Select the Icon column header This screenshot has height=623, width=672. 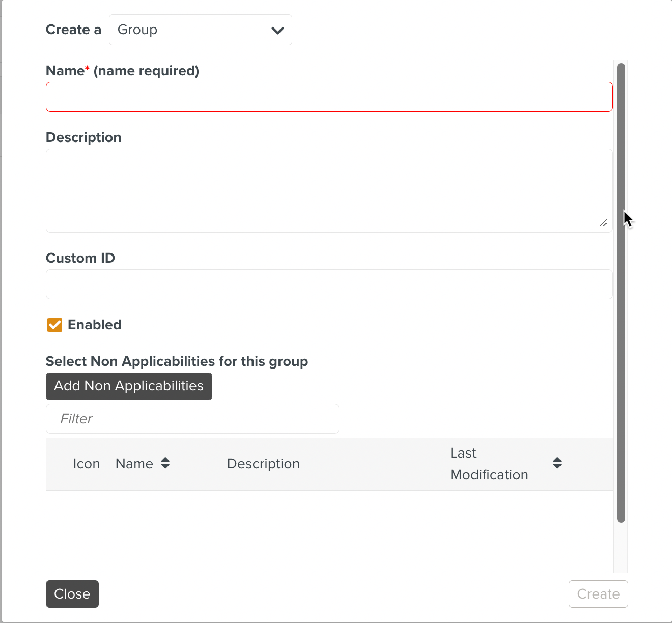(x=86, y=464)
